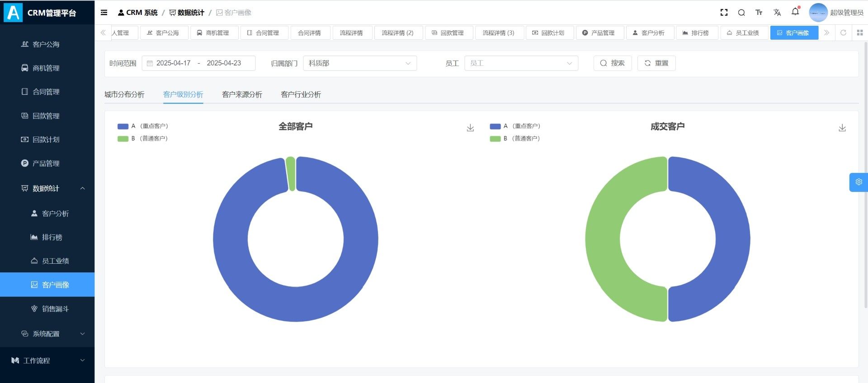Download the 全部客户 chart
Viewport: 868px width, 383px height.
click(470, 128)
